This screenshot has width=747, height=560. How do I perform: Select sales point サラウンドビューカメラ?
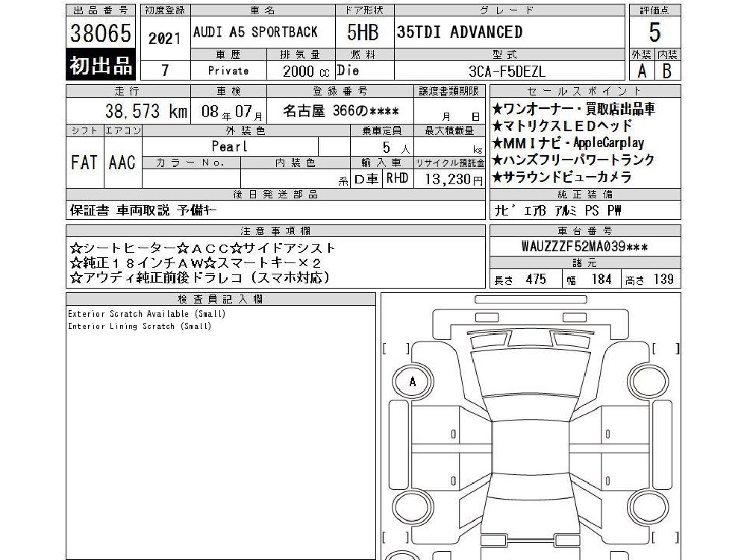tap(562, 177)
